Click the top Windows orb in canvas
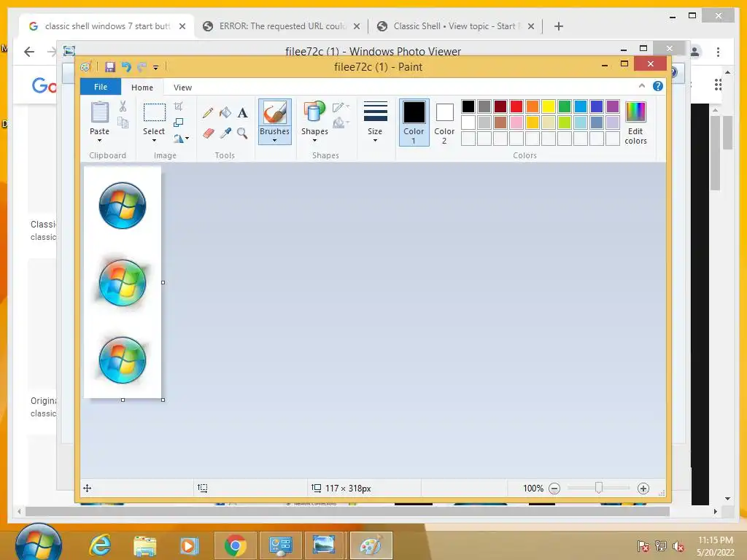Viewport: 747px width, 560px height. coord(123,206)
